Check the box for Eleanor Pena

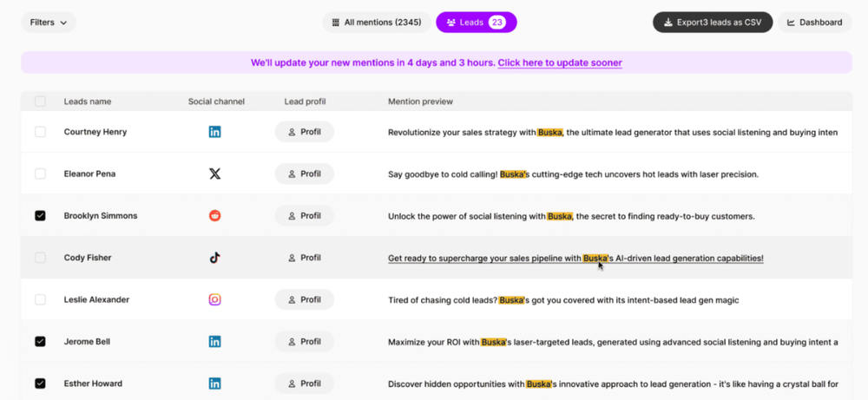tap(40, 174)
